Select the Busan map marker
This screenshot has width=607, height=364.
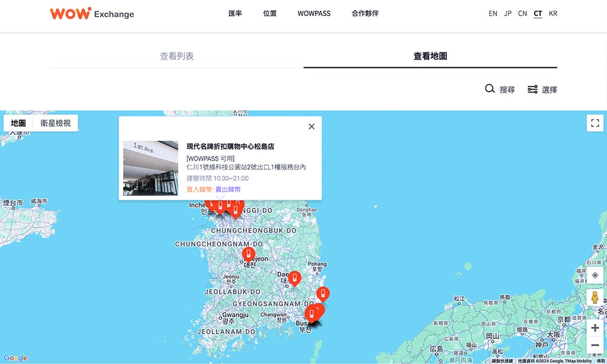pyautogui.click(x=311, y=314)
